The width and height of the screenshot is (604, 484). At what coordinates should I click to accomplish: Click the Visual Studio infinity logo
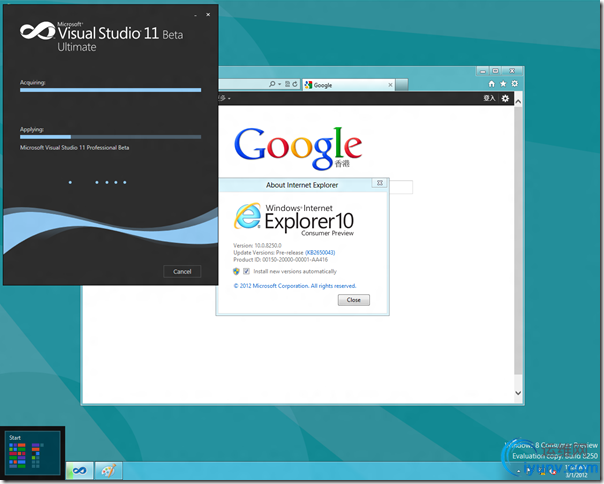tap(37, 30)
